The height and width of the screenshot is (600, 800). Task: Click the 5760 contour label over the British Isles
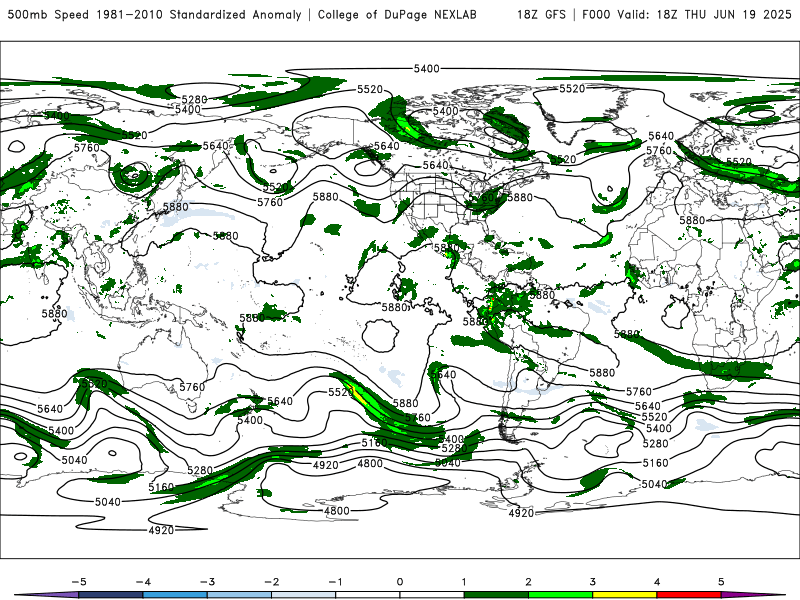[659, 151]
